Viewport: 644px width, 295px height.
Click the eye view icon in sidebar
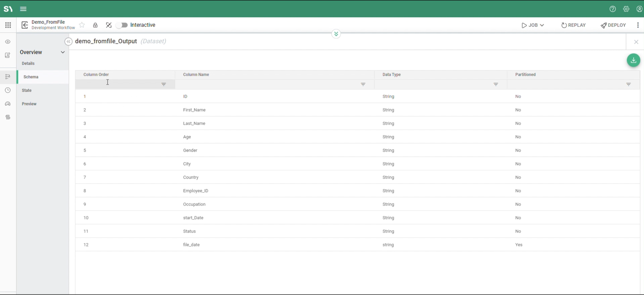pyautogui.click(x=8, y=42)
